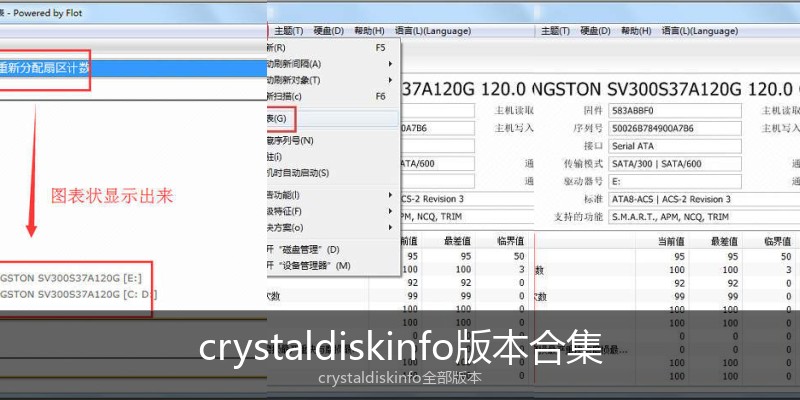Viewport: 800px width, 400px height.
Task: Toggle the hide serial number (N) entry
Action: [x=333, y=140]
